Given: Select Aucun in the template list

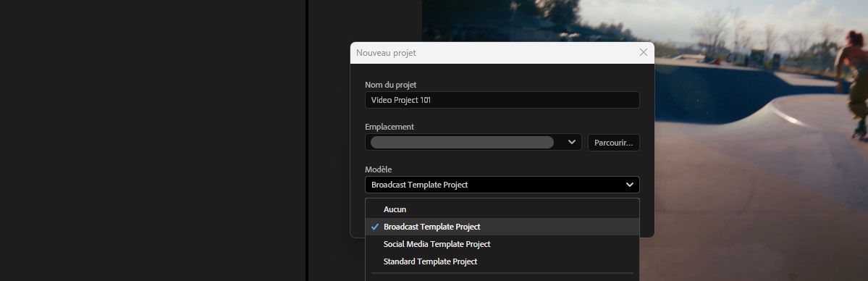Looking at the screenshot, I should (502, 209).
